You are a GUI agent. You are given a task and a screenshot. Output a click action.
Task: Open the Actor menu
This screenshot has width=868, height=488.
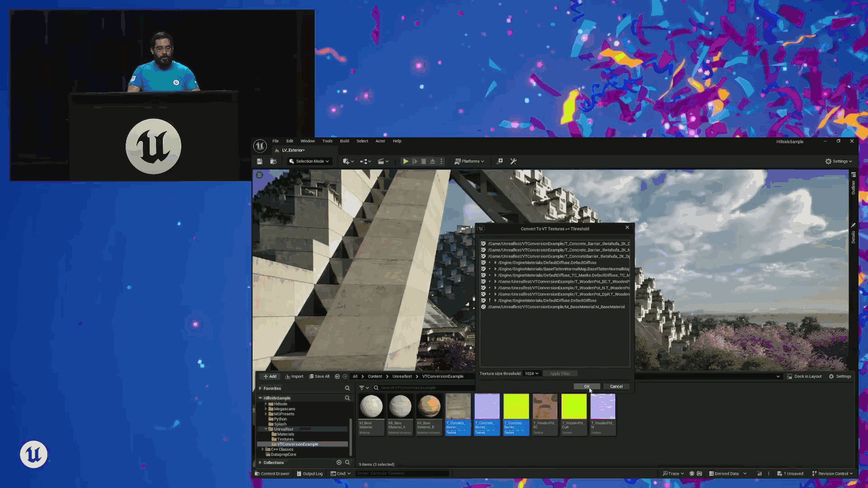click(380, 141)
